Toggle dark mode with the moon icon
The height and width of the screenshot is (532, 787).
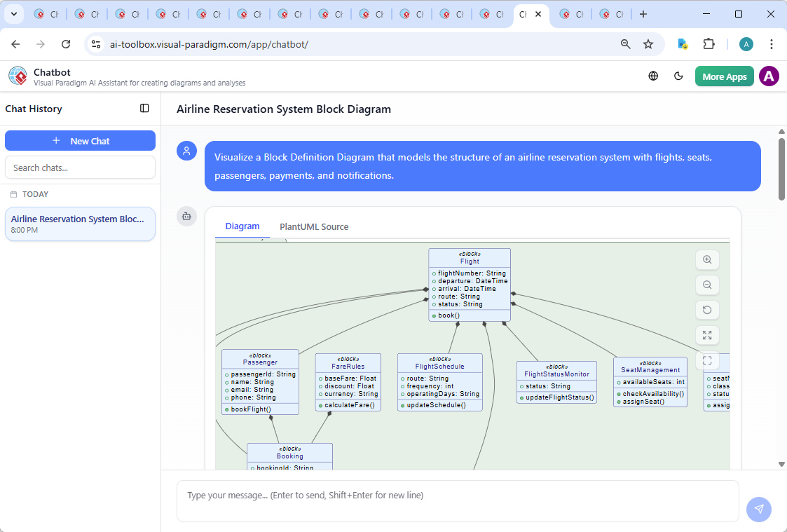(678, 76)
